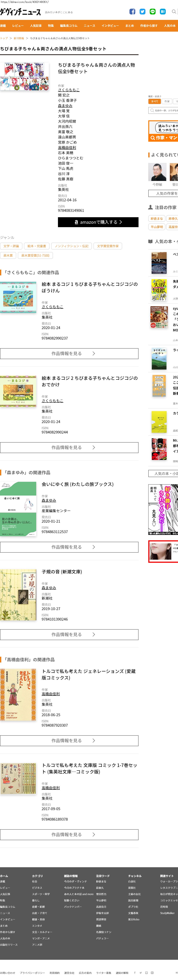The image size is (178, 980).
Task: Go to ニュース in navigation bar
Action: click(x=90, y=25)
